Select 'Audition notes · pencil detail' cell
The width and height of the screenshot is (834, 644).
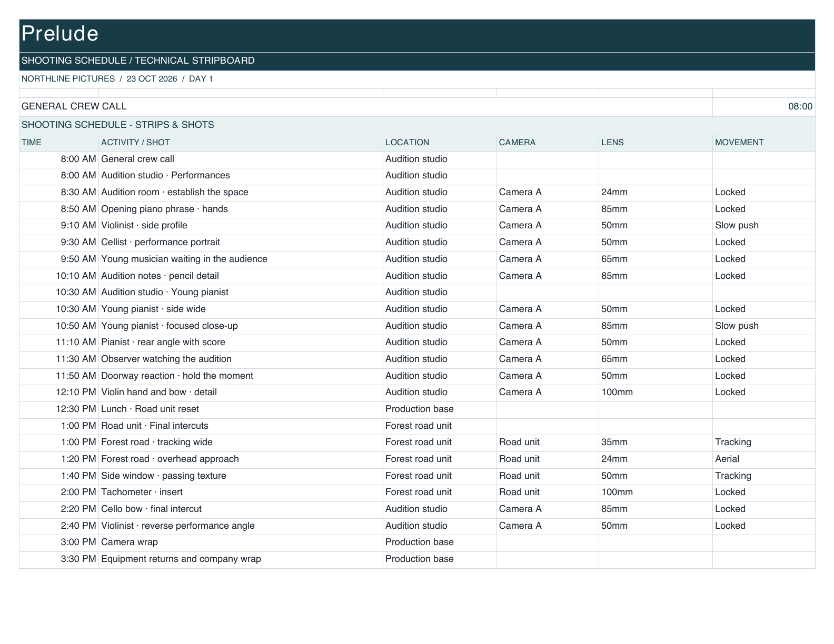241,276
